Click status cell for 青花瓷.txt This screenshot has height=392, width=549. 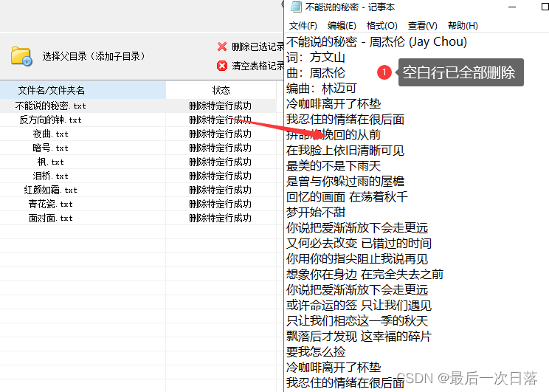coord(221,204)
